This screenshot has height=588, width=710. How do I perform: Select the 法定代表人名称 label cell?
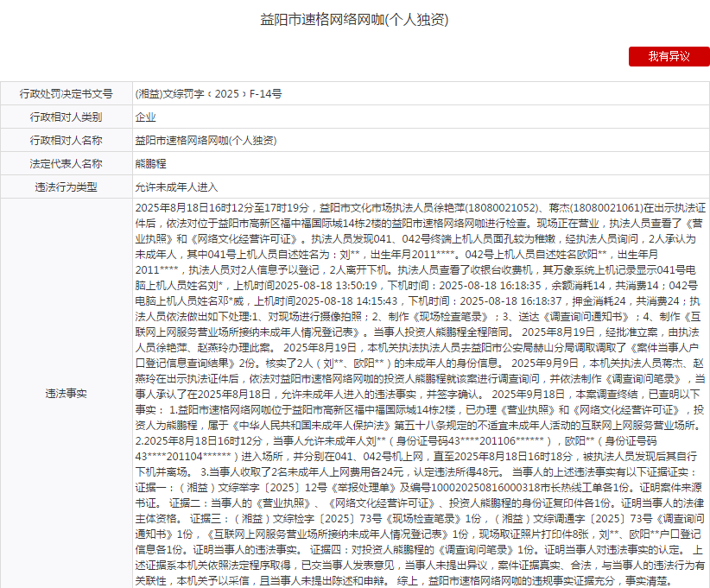[66, 163]
